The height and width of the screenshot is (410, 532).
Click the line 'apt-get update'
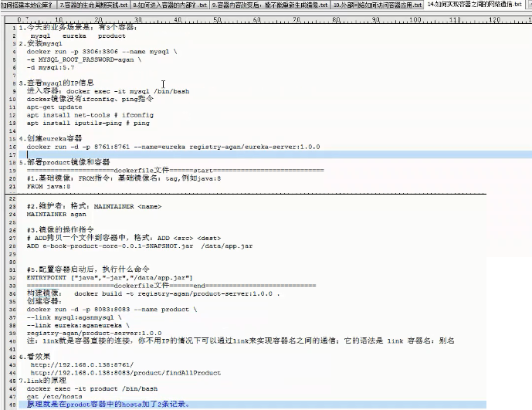point(54,107)
